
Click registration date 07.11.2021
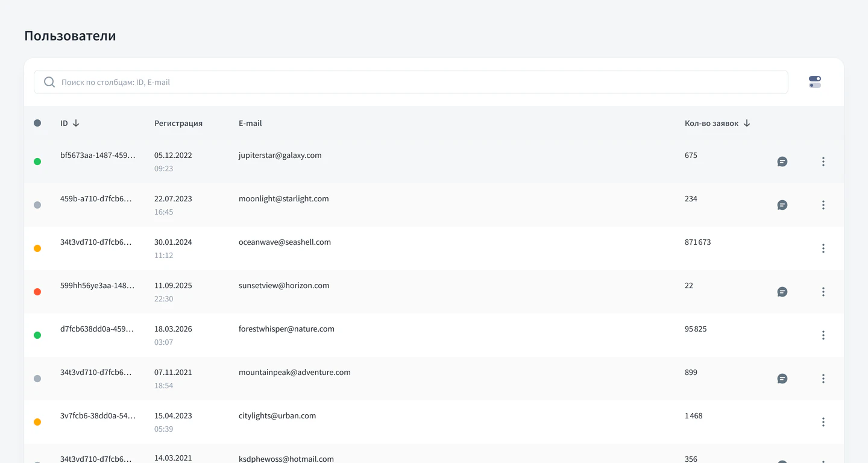pos(173,372)
